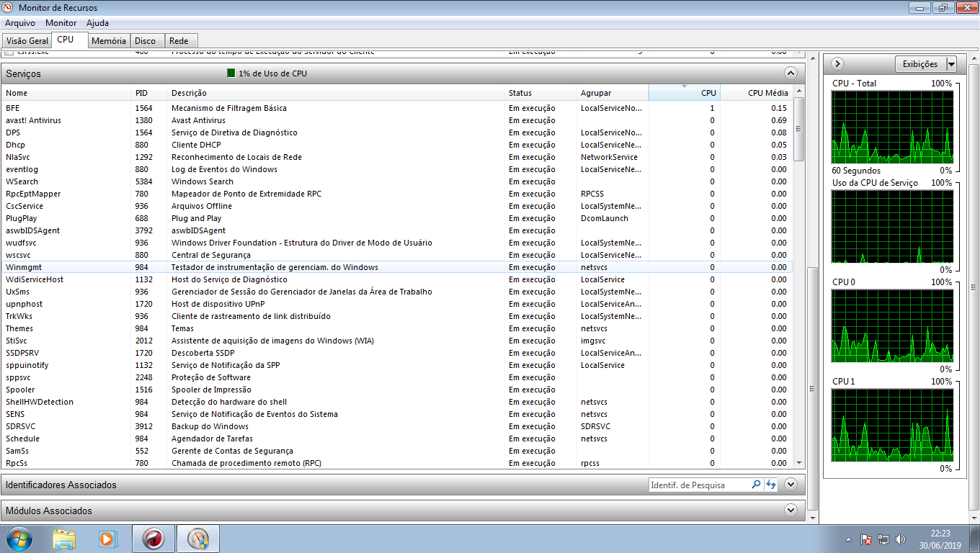Click the CPU 1 graph

892,425
